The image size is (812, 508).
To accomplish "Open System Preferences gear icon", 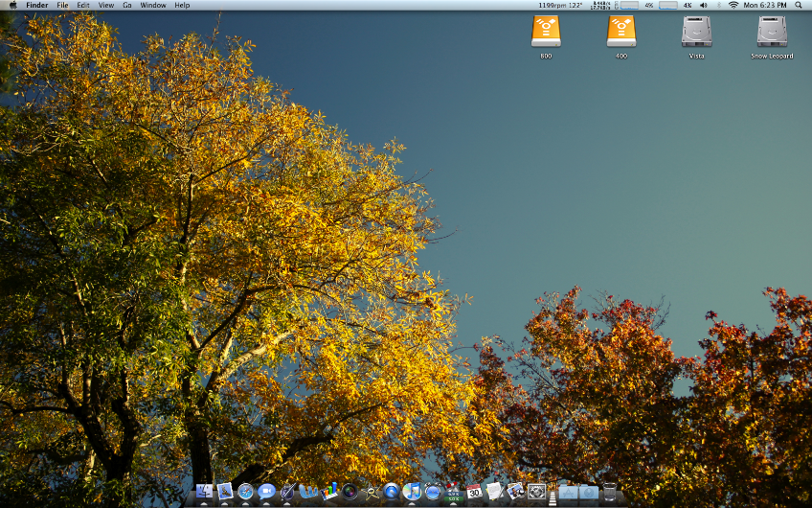I will (x=536, y=492).
